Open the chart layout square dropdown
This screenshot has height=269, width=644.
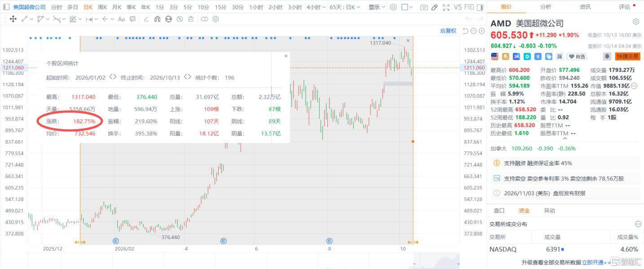click(x=406, y=7)
